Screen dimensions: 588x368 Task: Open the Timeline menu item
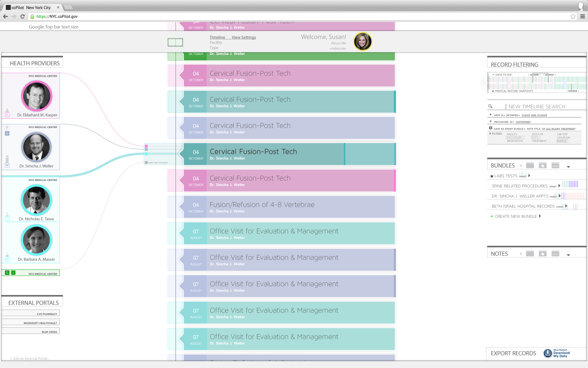click(217, 37)
